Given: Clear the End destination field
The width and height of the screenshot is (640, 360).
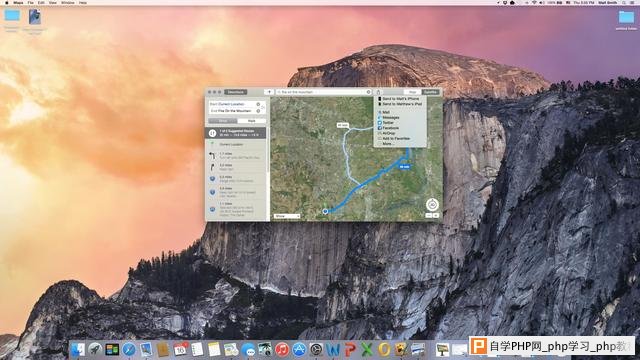Looking at the screenshot, I should point(258,111).
